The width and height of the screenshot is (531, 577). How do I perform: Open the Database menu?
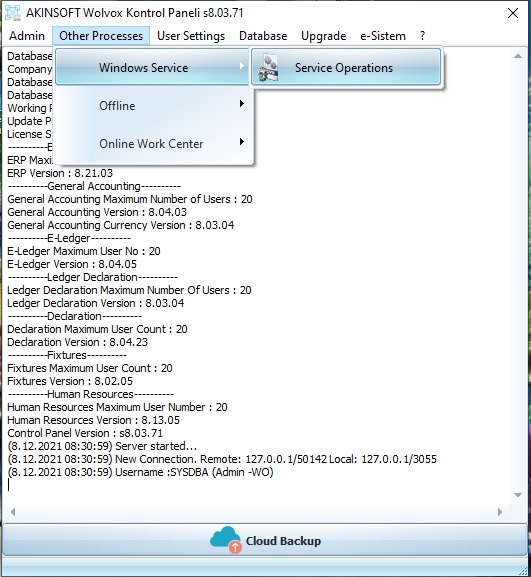263,36
